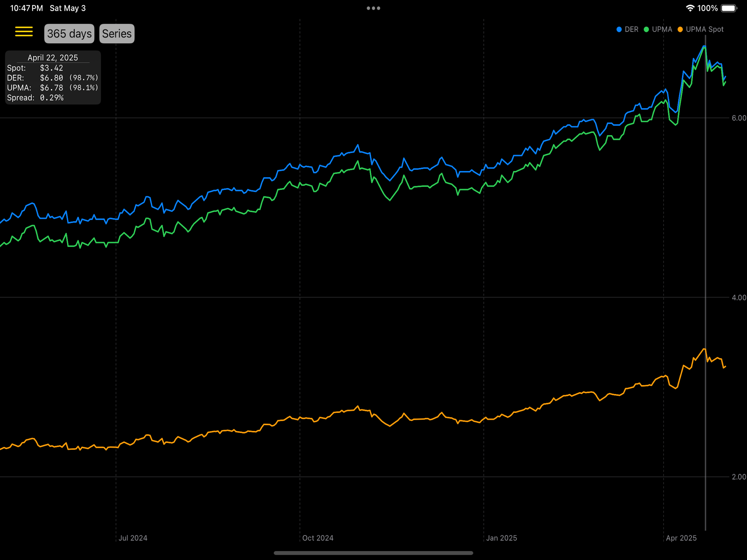
Task: Click the Oct 2024 axis label
Action: [x=318, y=538]
